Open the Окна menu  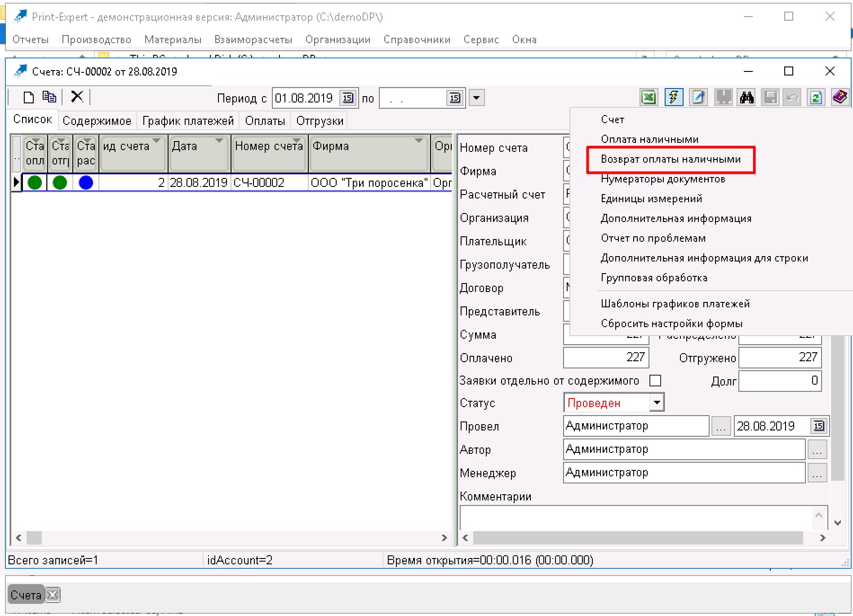(x=524, y=40)
